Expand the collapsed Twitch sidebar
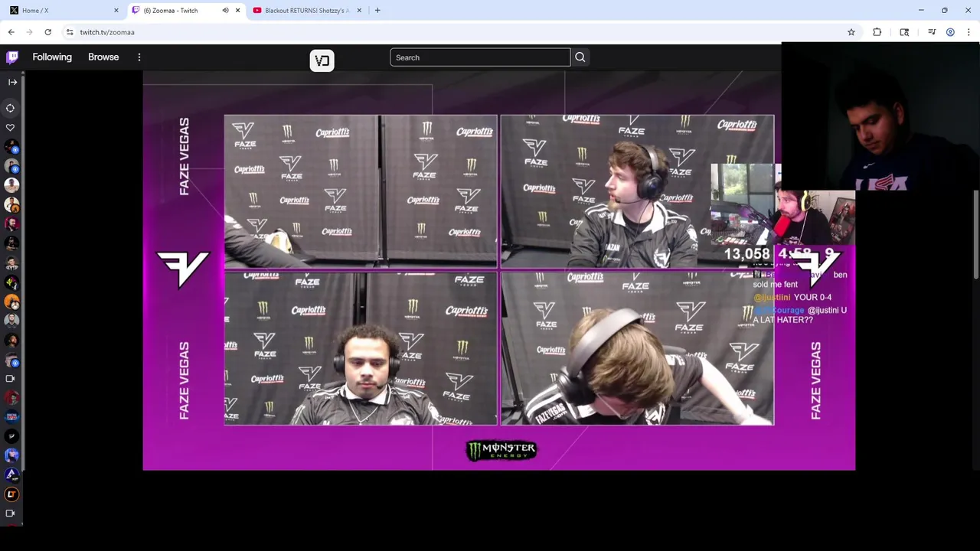 (x=12, y=82)
